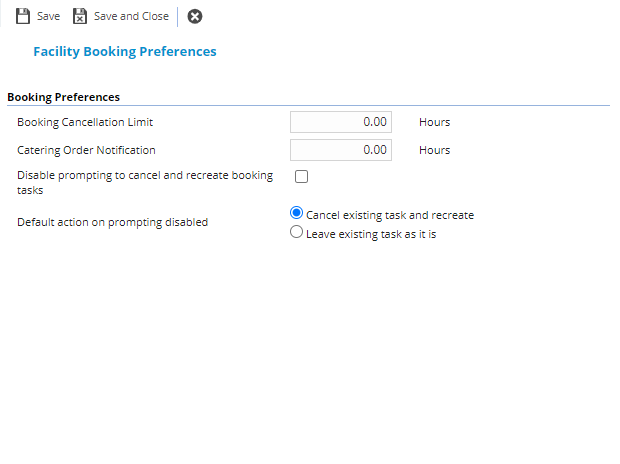620x464 pixels.
Task: Select Cancel existing task and recreate radio
Action: [x=296, y=214]
